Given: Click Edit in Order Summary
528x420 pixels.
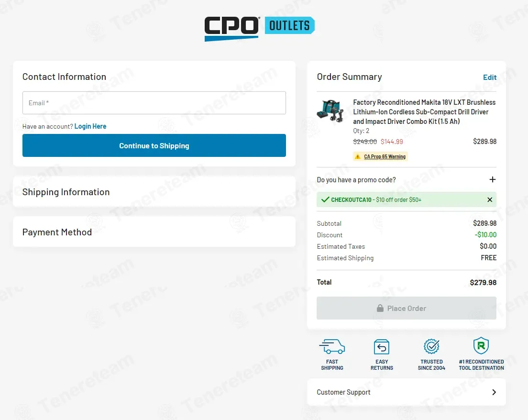Looking at the screenshot, I should [490, 77].
